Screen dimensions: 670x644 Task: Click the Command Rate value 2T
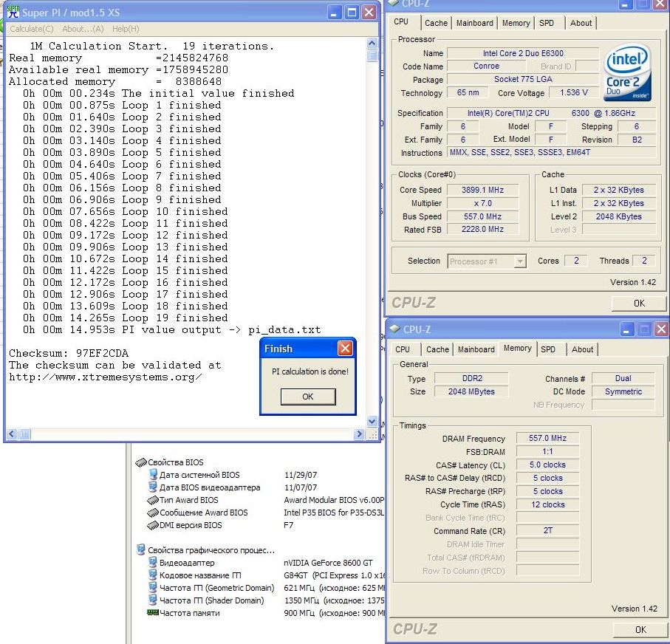click(x=547, y=530)
